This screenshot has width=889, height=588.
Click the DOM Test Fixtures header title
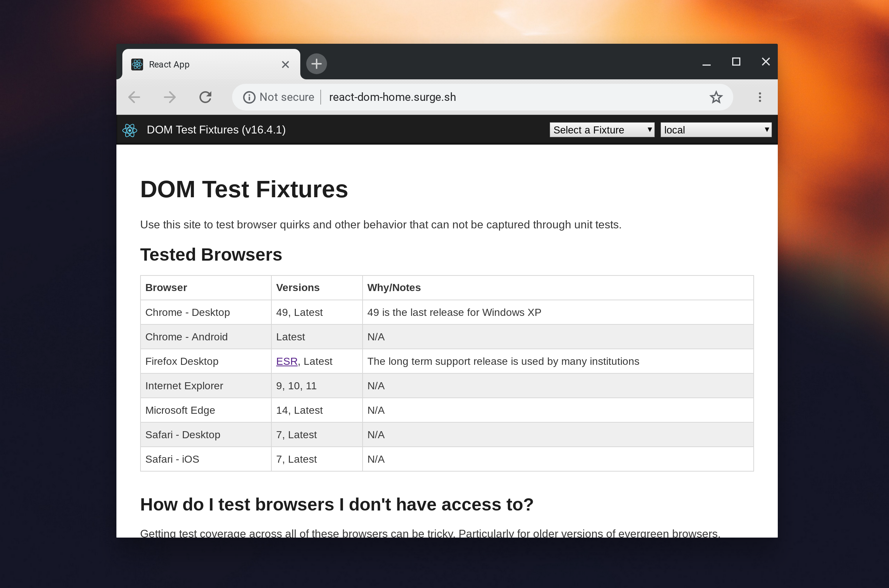216,130
